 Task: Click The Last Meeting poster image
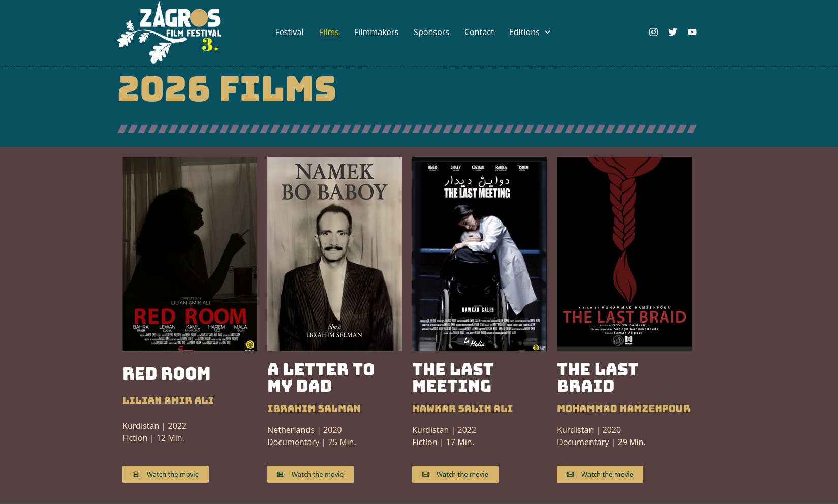(x=479, y=254)
